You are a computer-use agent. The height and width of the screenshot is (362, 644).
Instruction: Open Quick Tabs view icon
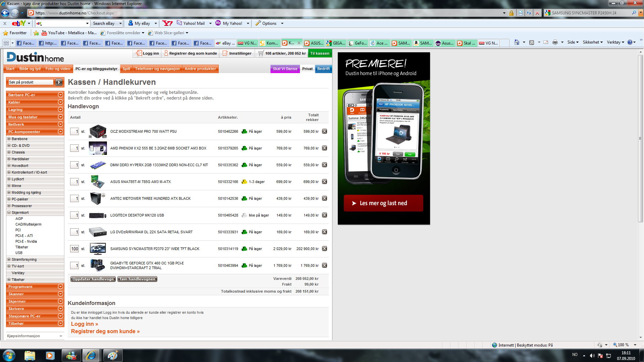tap(6, 43)
